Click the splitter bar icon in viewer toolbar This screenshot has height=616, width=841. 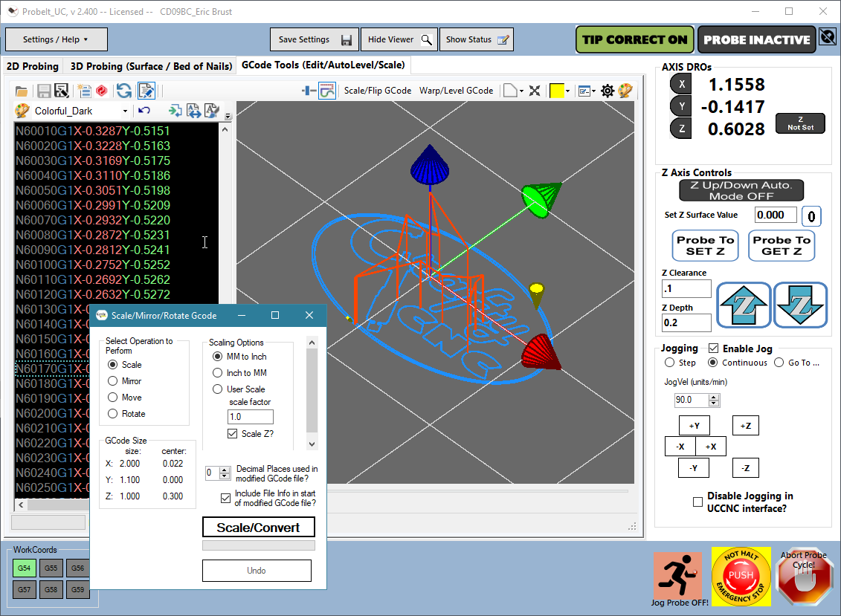point(309,91)
